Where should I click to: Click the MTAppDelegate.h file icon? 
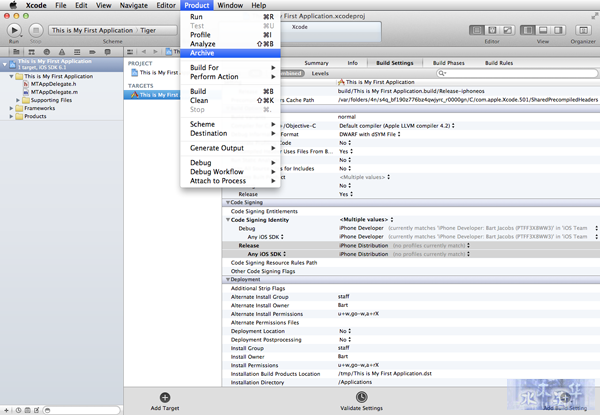(26, 84)
